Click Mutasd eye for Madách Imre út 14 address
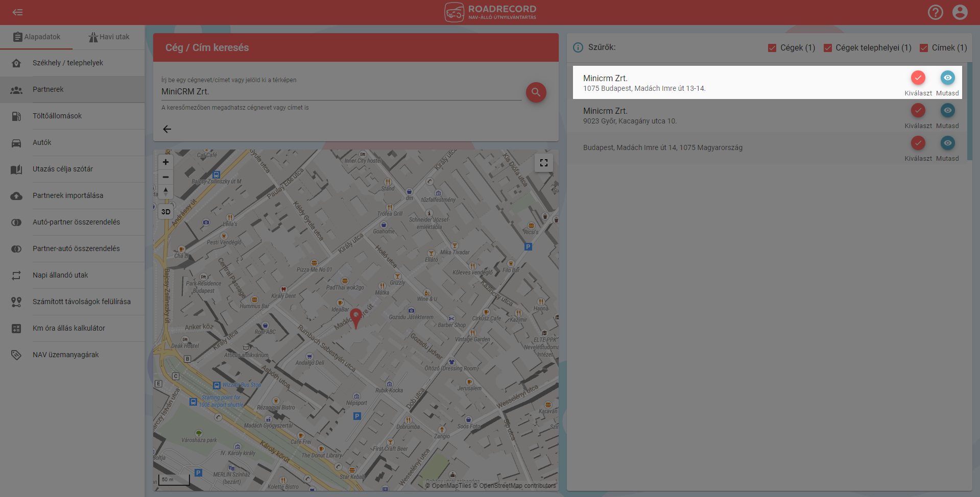 pyautogui.click(x=947, y=143)
